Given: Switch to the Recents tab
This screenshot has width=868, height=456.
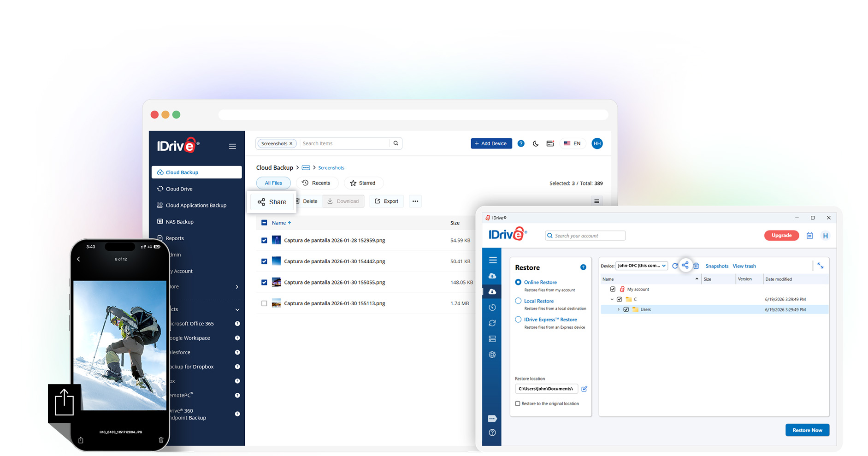Looking at the screenshot, I should [317, 183].
